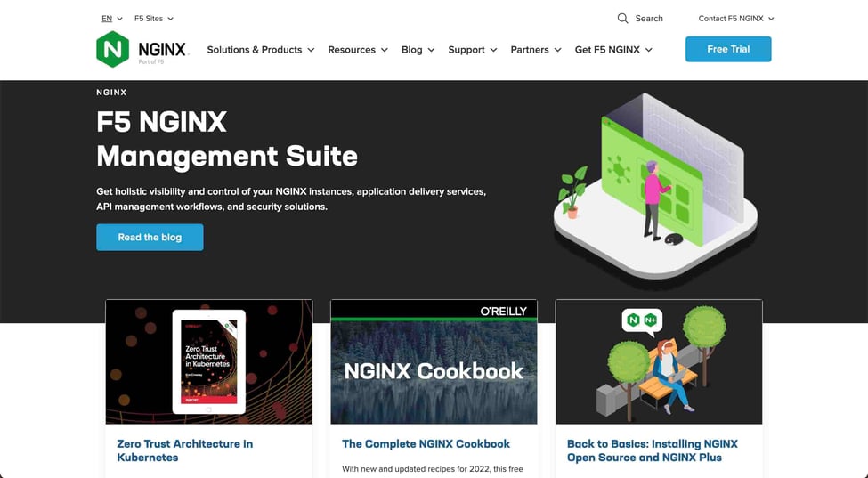The image size is (868, 478).
Task: Expand the Partners menu
Action: [536, 50]
